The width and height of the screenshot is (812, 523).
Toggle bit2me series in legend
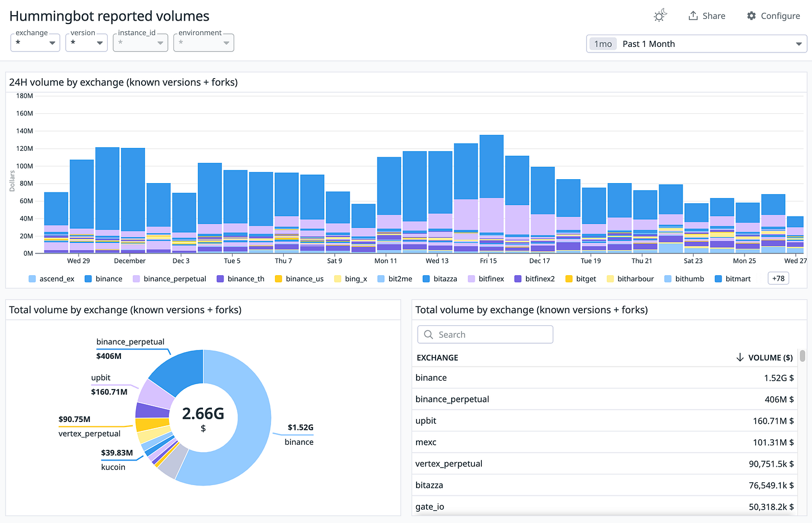(x=395, y=279)
